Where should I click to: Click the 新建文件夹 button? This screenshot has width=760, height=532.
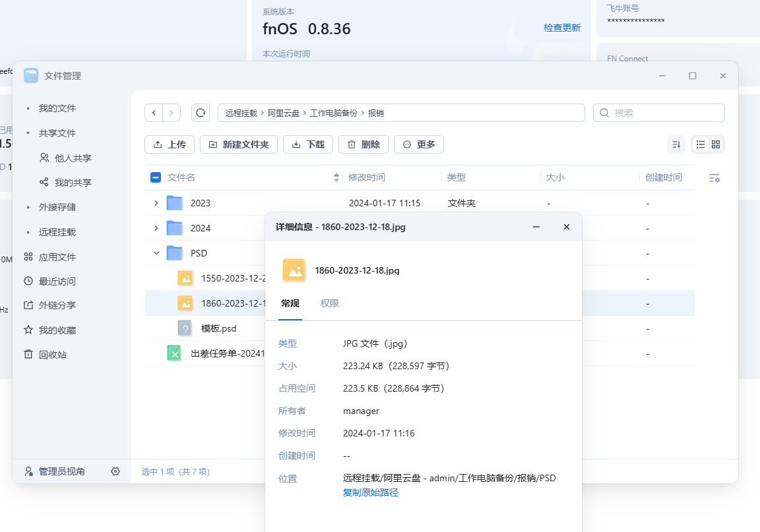click(x=239, y=144)
